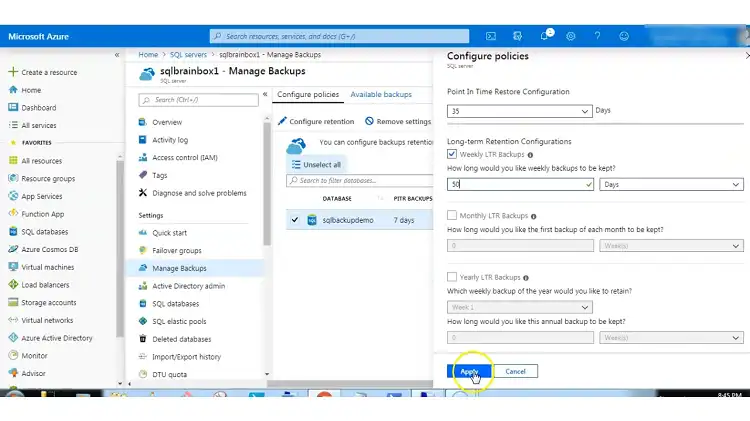750x421 pixels.
Task: Open weekly retention unit Days dropdown
Action: 671,184
